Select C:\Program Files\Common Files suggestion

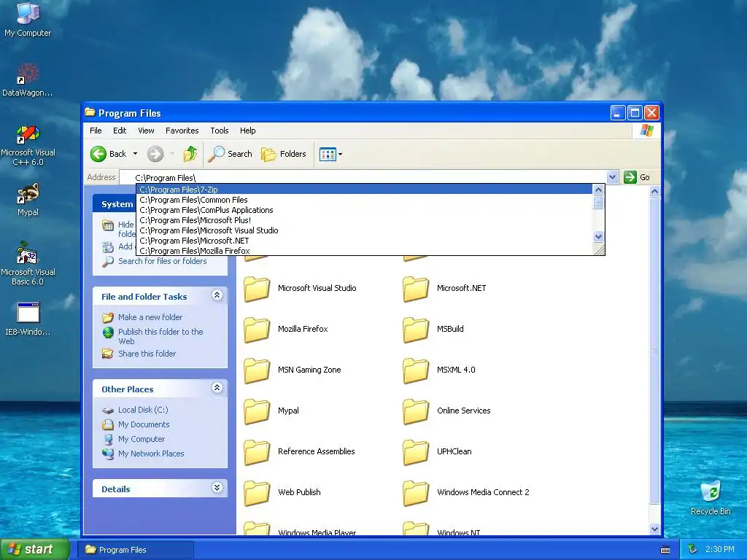coord(365,200)
